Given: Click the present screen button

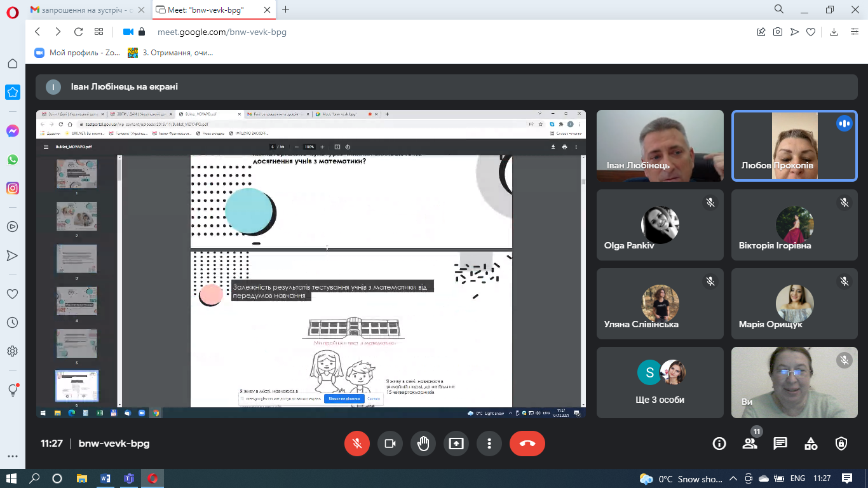Looking at the screenshot, I should click(456, 444).
